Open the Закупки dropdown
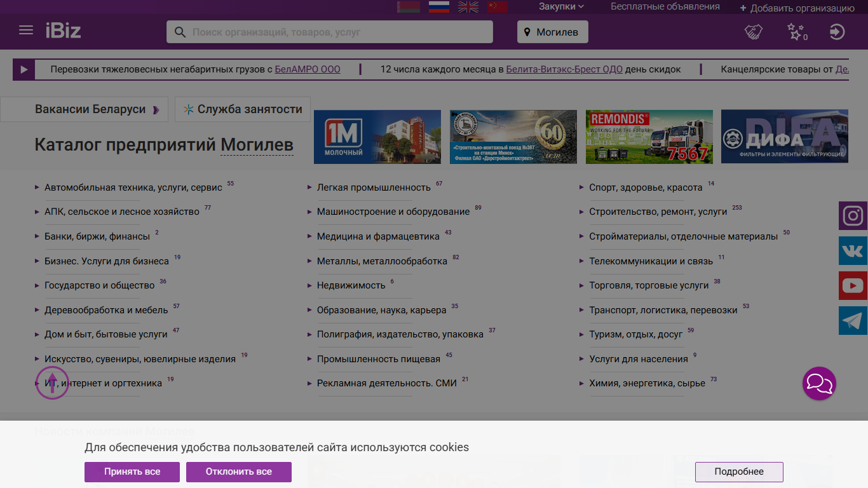The image size is (868, 488). point(561,6)
